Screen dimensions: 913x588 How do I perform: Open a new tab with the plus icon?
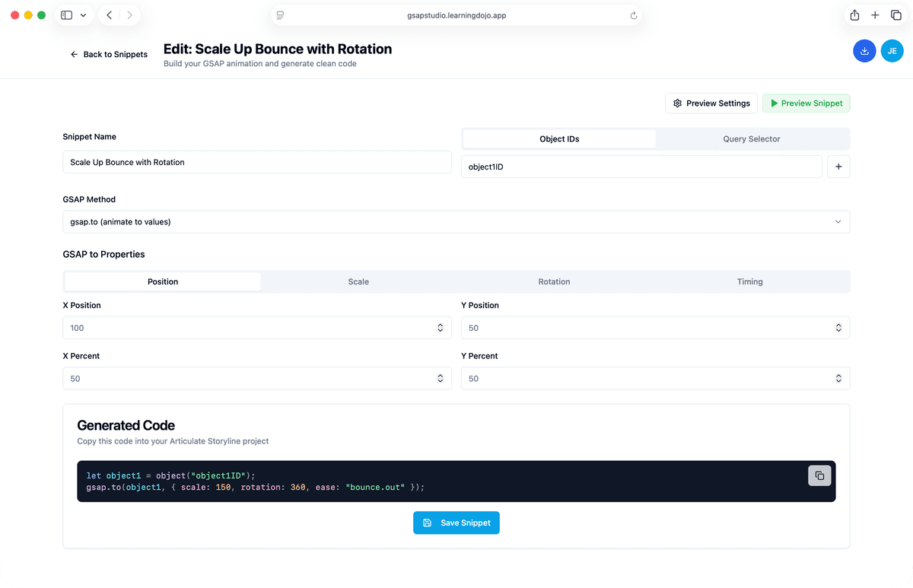coord(875,14)
